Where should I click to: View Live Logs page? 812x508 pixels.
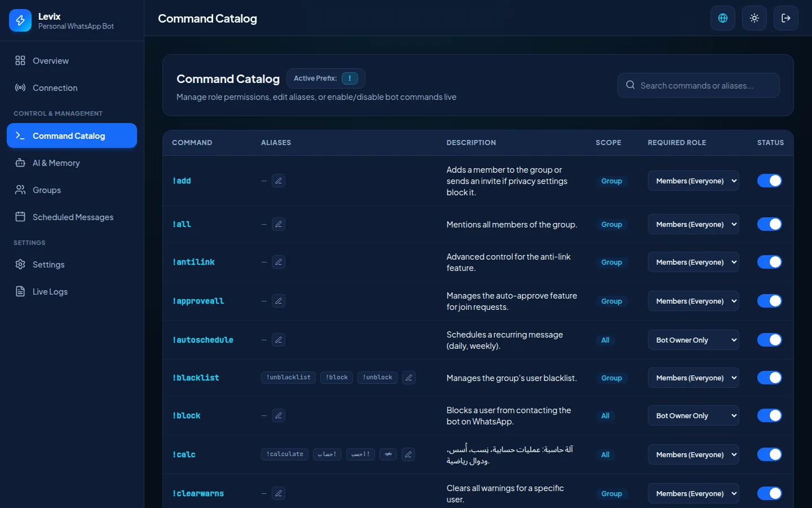point(72,291)
